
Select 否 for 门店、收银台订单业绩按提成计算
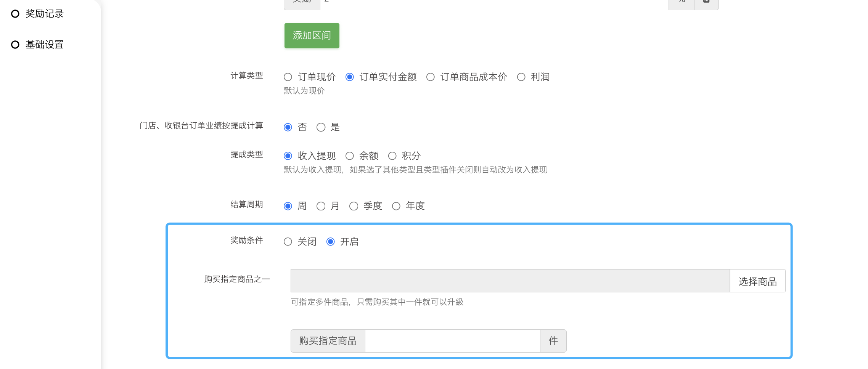(288, 127)
